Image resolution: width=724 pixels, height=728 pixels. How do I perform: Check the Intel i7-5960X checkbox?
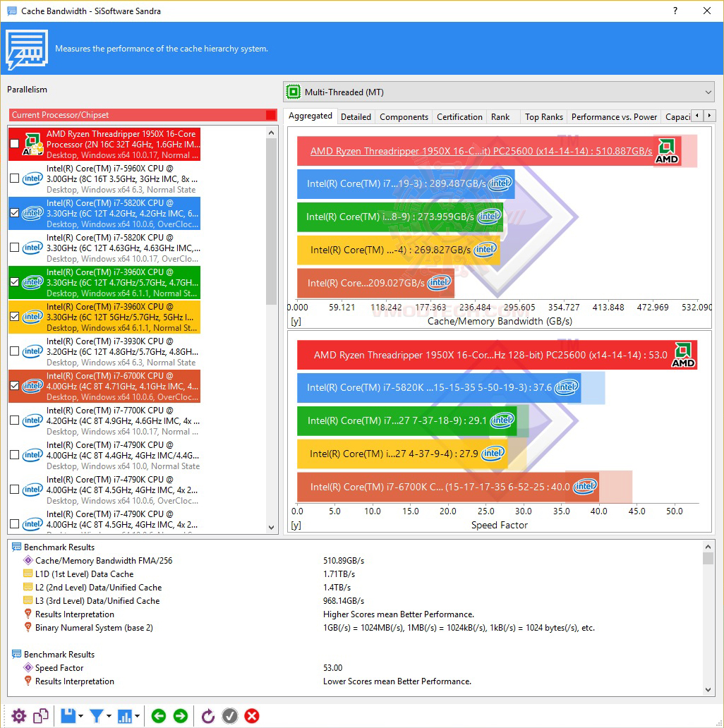pyautogui.click(x=14, y=178)
